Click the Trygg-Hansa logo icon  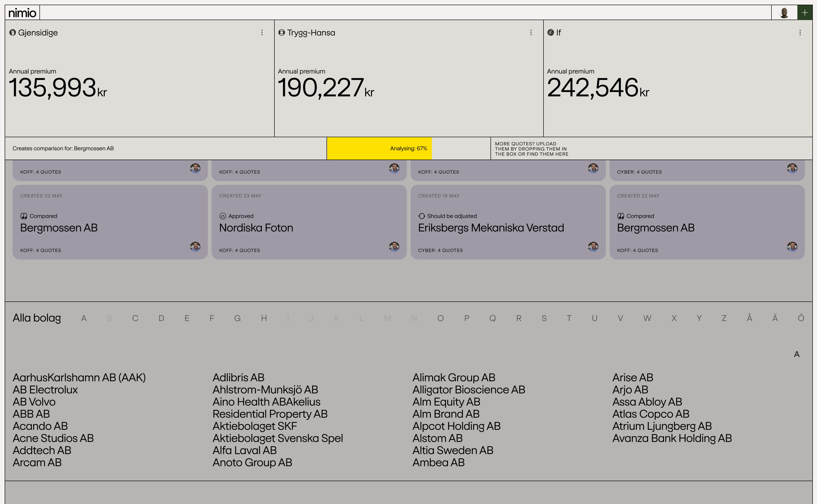(282, 32)
